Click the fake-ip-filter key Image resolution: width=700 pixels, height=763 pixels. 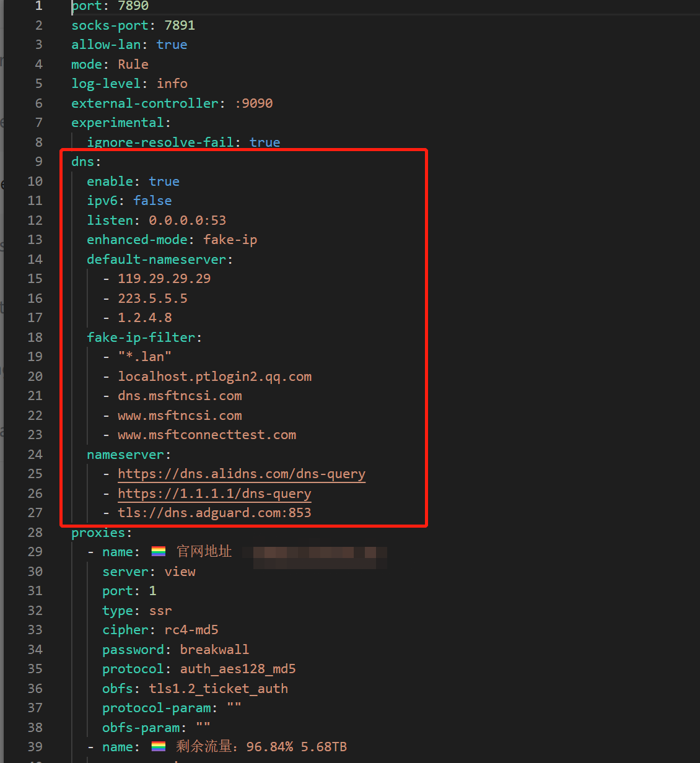141,338
